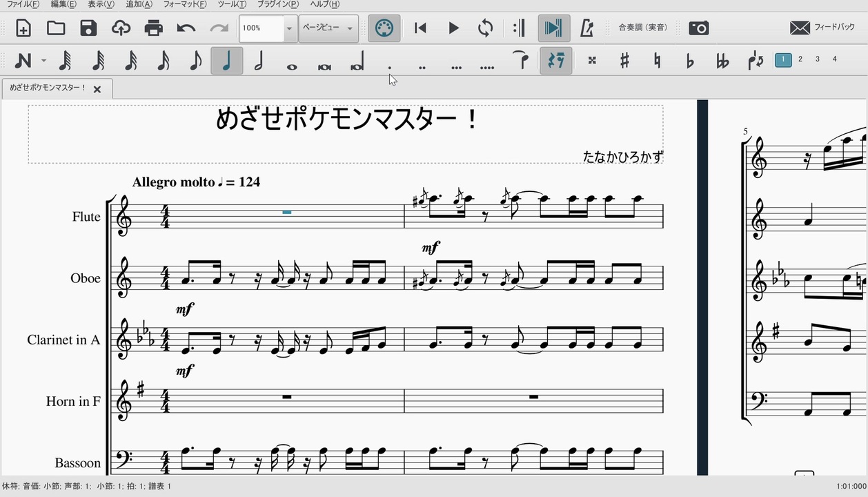Close the めざせポケモンマスター！ score tab
868x497 pixels.
point(97,89)
